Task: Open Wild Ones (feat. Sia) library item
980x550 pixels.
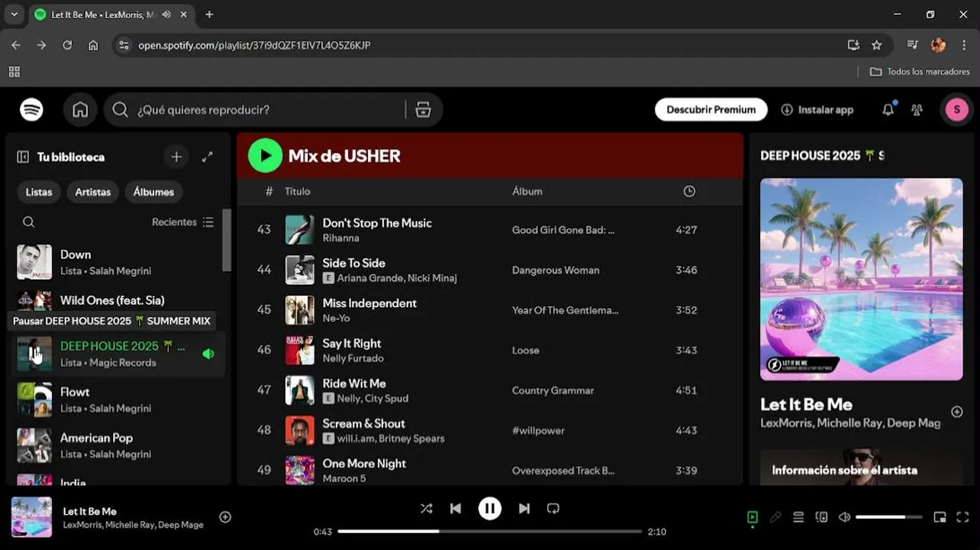Action: pyautogui.click(x=118, y=300)
